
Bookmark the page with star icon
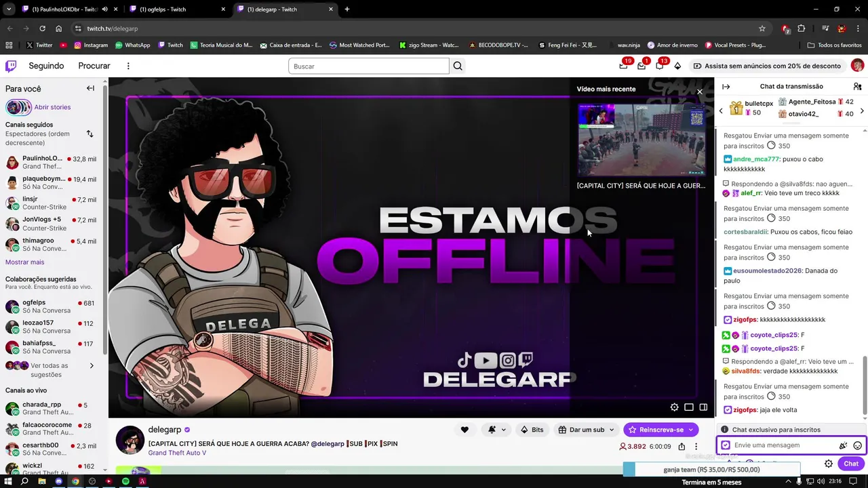(x=762, y=28)
